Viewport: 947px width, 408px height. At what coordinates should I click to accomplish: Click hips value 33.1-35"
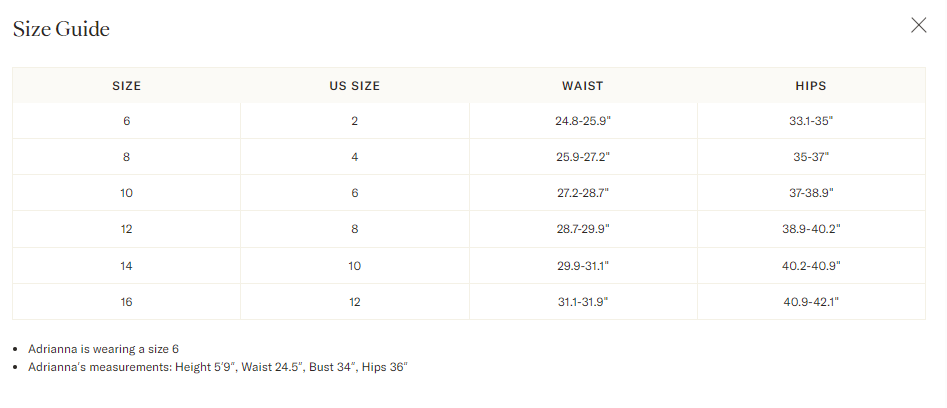(x=811, y=121)
